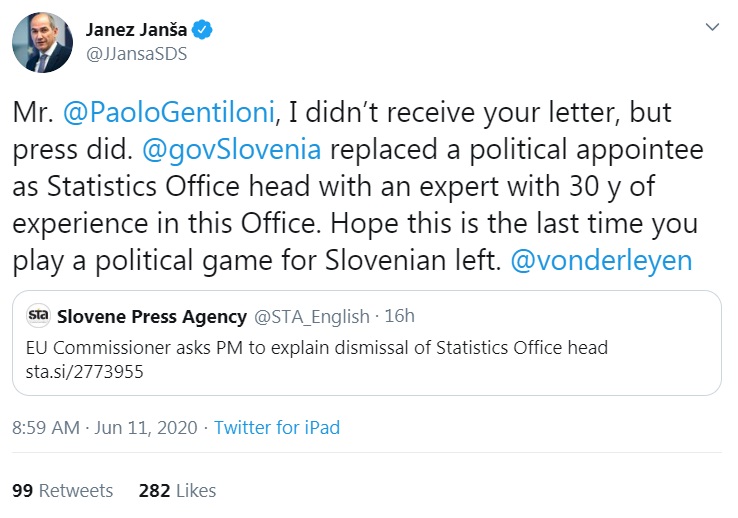Open the tweet options chevron menu

(x=711, y=27)
